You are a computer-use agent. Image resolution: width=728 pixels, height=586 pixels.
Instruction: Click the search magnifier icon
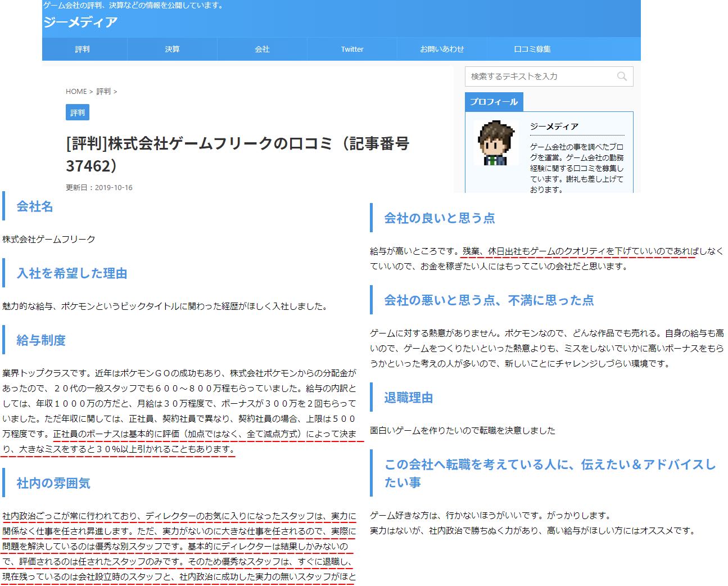[x=621, y=76]
